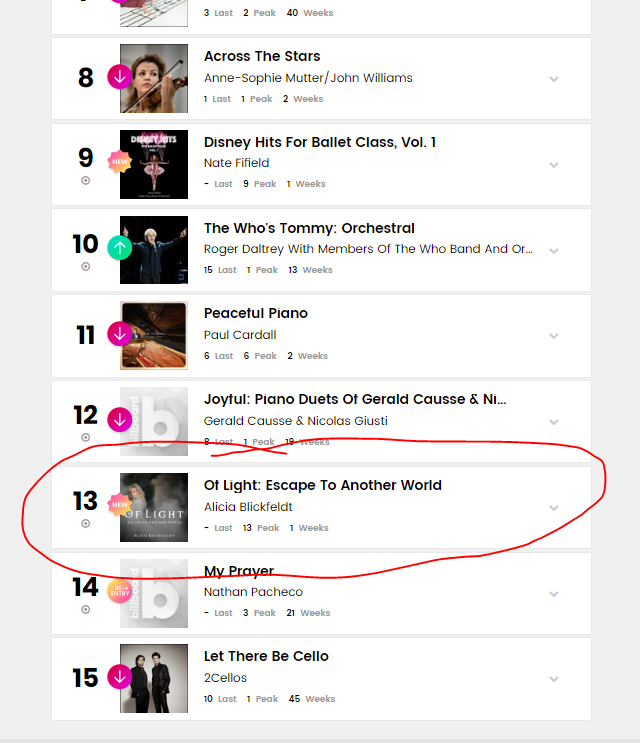Expand the Across The Stars chart entry

tap(554, 79)
